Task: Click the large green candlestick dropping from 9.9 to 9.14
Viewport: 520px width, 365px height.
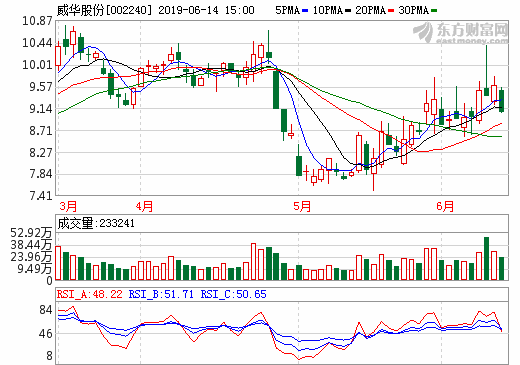Action: pyautogui.click(x=276, y=89)
